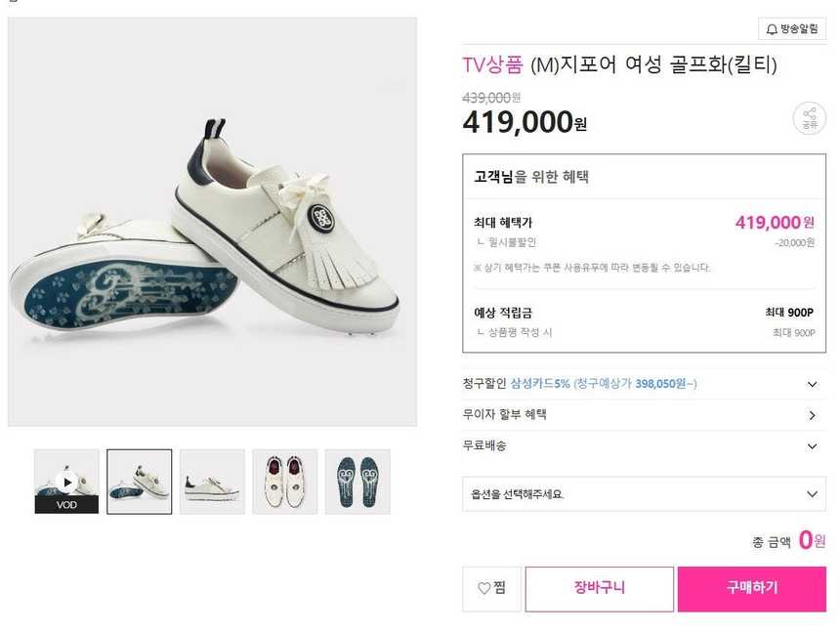Click the product title 지포어 여성 골프화
The height and width of the screenshot is (634, 840).
653,65
